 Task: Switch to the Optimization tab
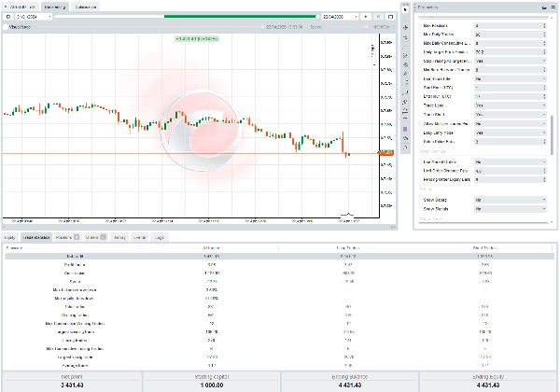85,7
